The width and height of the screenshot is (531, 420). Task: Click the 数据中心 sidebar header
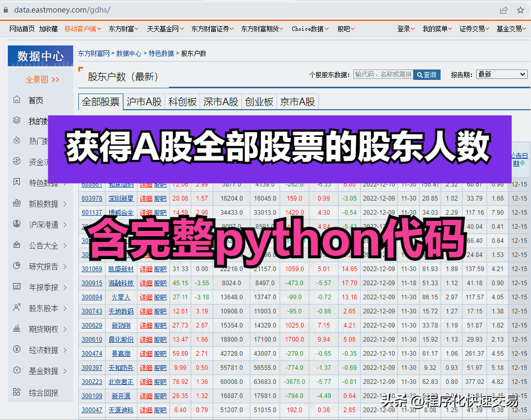point(40,56)
